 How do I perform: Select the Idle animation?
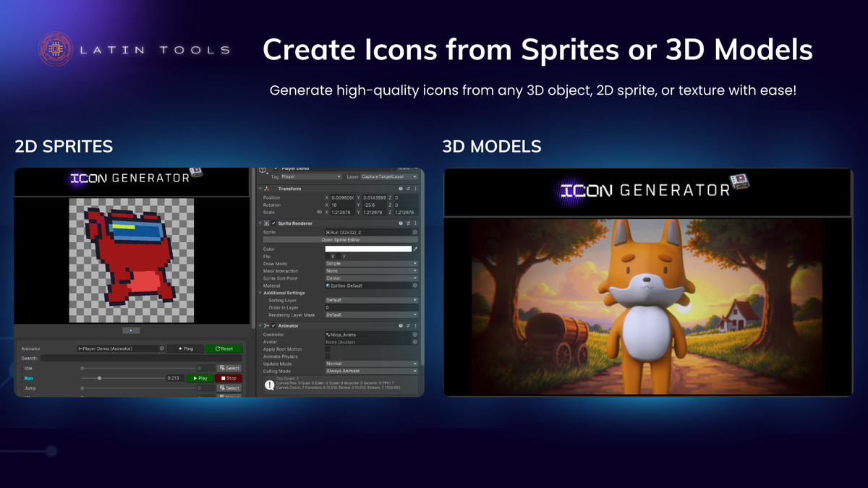point(229,368)
